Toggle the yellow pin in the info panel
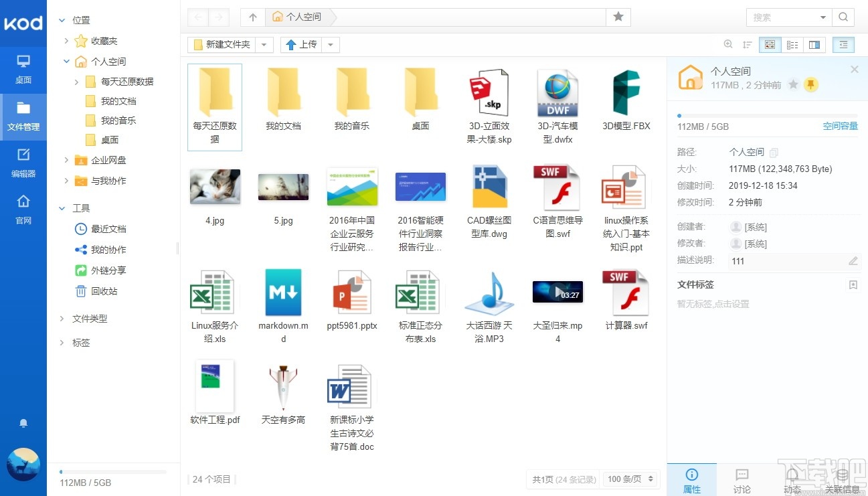Image resolution: width=868 pixels, height=496 pixels. (x=812, y=85)
